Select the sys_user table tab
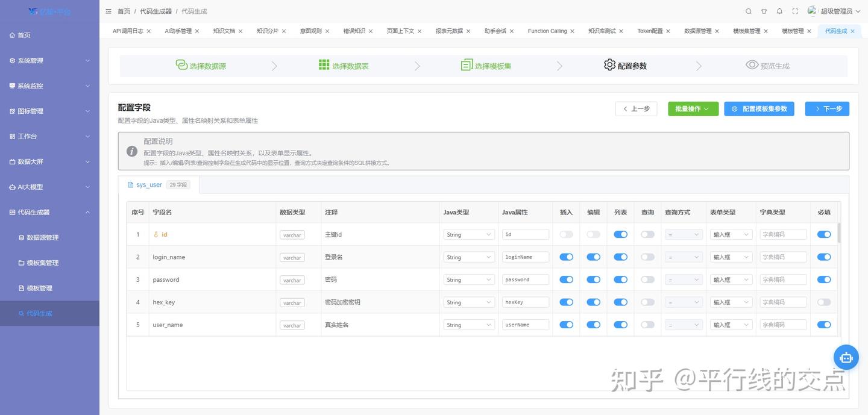 [x=159, y=185]
